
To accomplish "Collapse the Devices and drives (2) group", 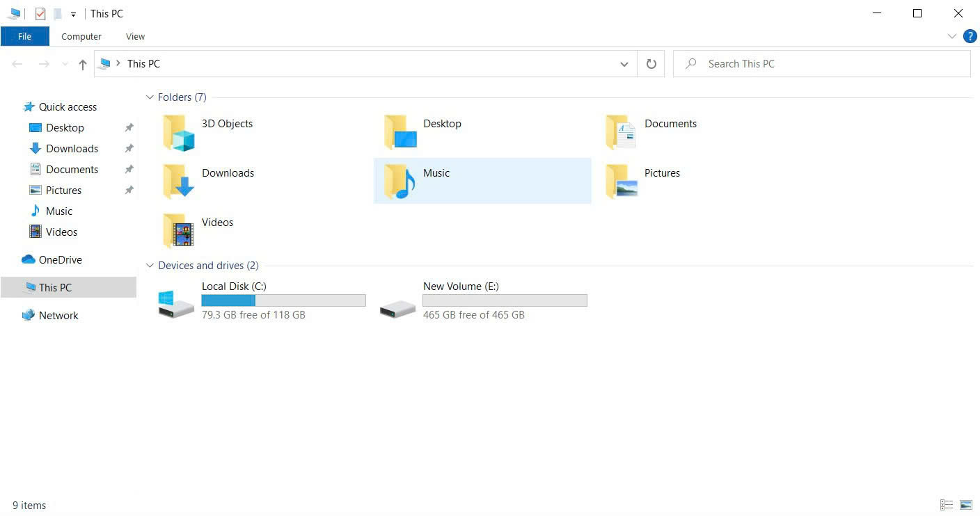I will pos(150,266).
